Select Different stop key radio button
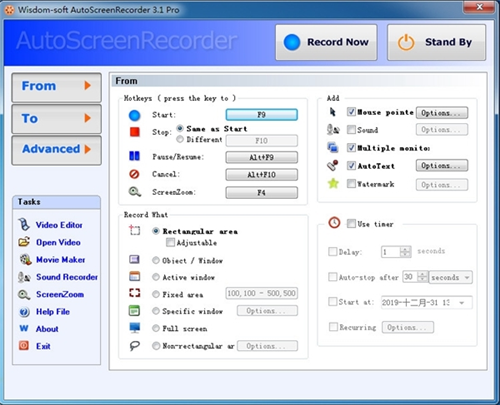500x405 pixels. [180, 139]
